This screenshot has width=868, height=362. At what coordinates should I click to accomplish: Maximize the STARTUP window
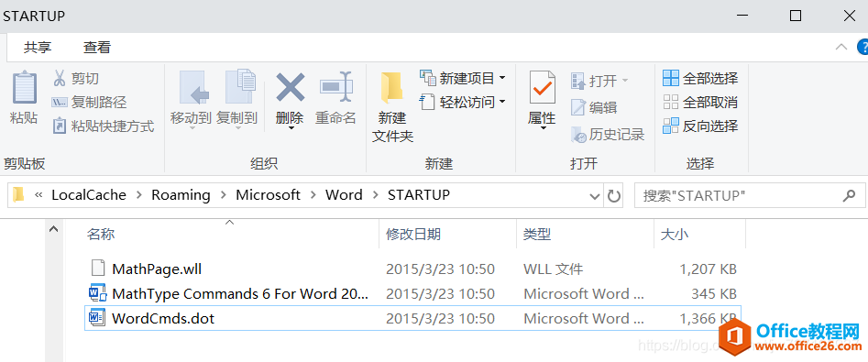(796, 16)
